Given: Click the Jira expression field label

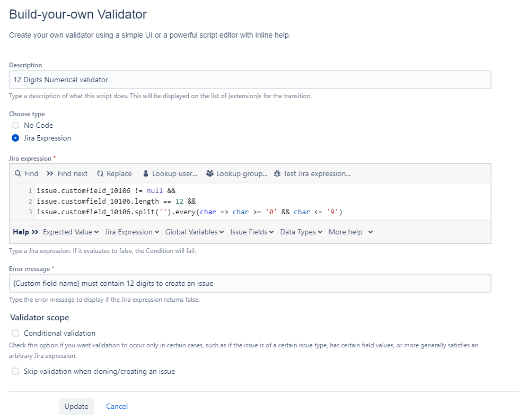Looking at the screenshot, I should pyautogui.click(x=30, y=159).
